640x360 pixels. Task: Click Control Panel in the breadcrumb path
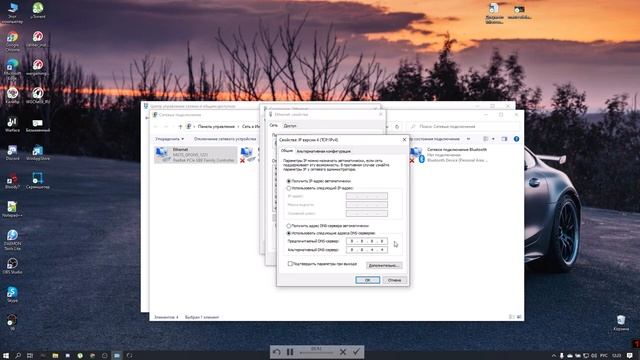coord(216,127)
